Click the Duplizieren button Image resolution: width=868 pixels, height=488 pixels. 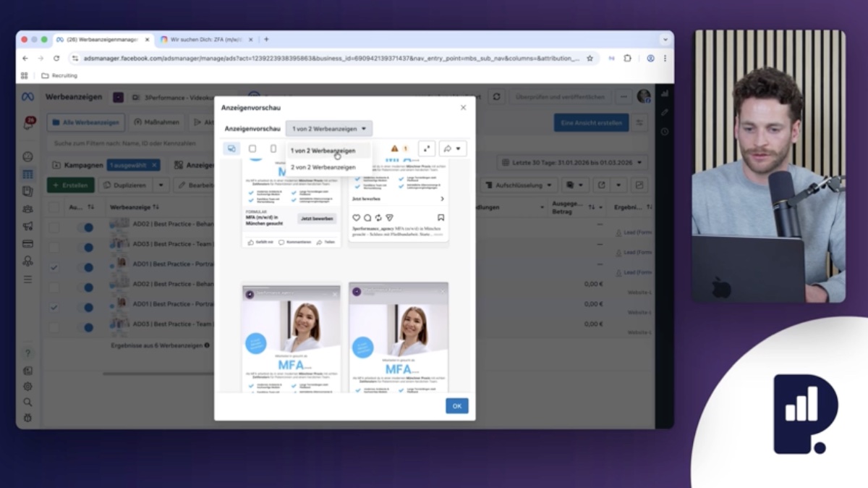[124, 185]
